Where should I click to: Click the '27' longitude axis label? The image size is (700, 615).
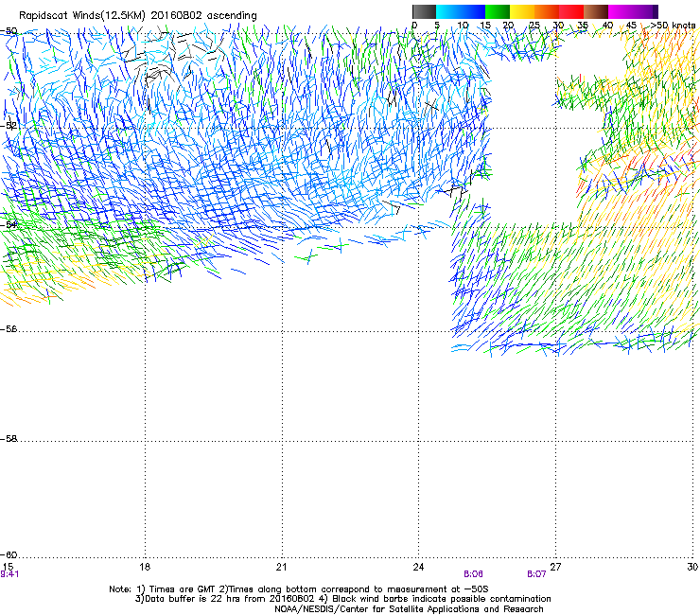tap(556, 567)
